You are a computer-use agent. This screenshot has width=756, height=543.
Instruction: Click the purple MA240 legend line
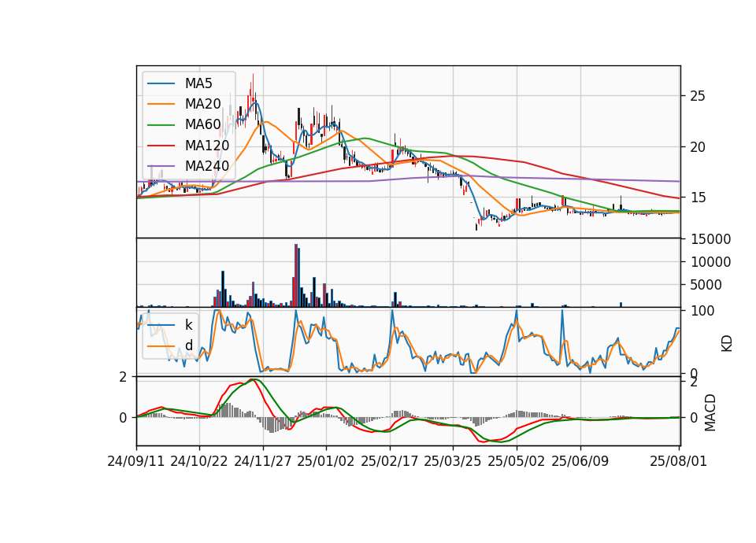[x=161, y=166]
